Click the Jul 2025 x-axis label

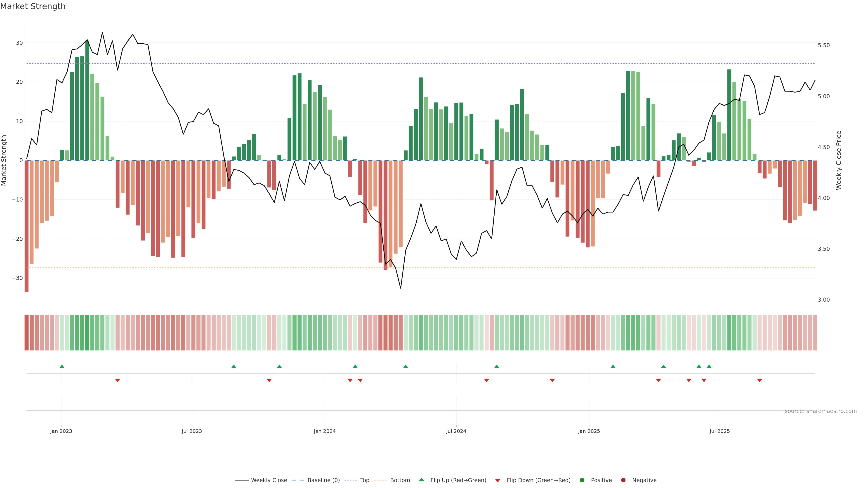pos(719,431)
